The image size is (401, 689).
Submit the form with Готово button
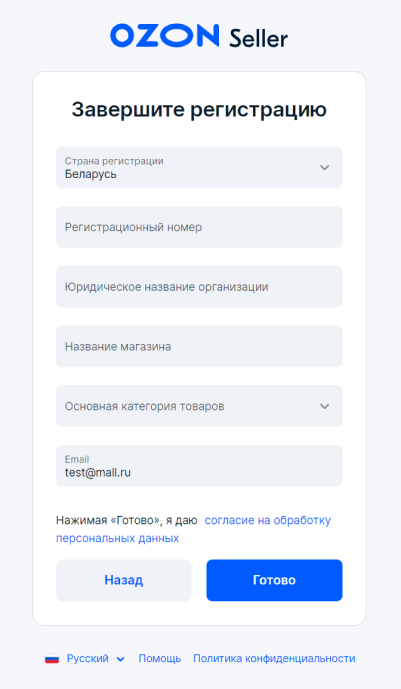275,580
